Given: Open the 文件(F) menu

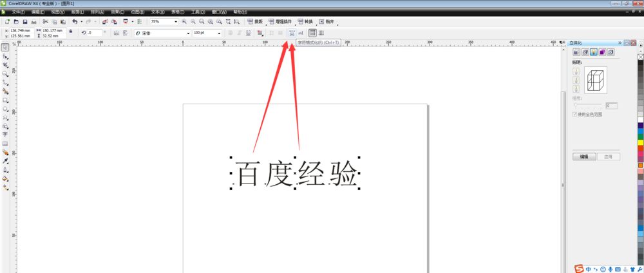Looking at the screenshot, I should coord(19,12).
